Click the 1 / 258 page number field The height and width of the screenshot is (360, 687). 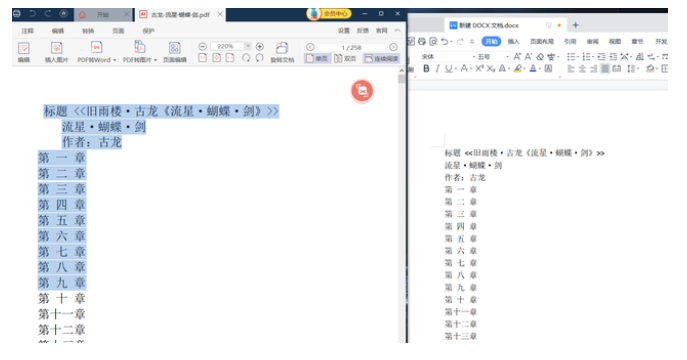(x=351, y=47)
